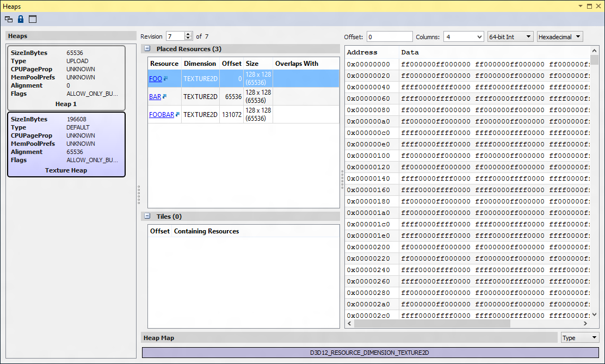605x364 pixels.
Task: Click the arrow icon next to BAR
Action: (164, 97)
